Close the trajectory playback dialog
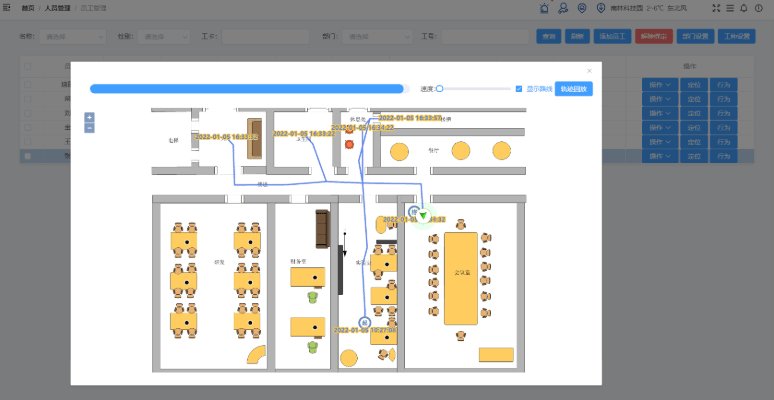This screenshot has width=774, height=400. point(589,71)
